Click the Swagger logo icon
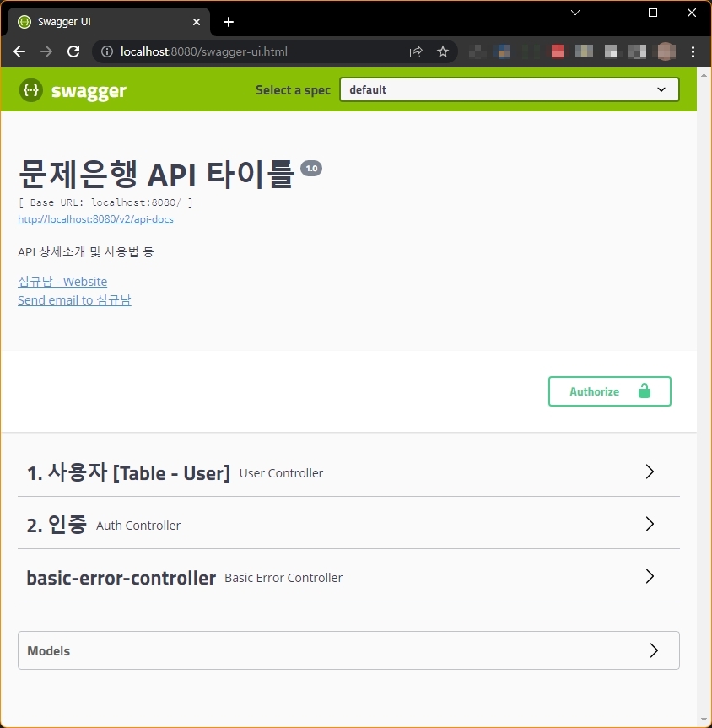Viewport: 712px width, 728px height. point(30,90)
